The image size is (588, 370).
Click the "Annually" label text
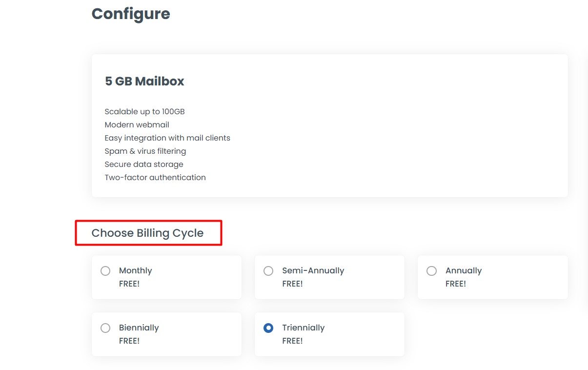click(463, 271)
